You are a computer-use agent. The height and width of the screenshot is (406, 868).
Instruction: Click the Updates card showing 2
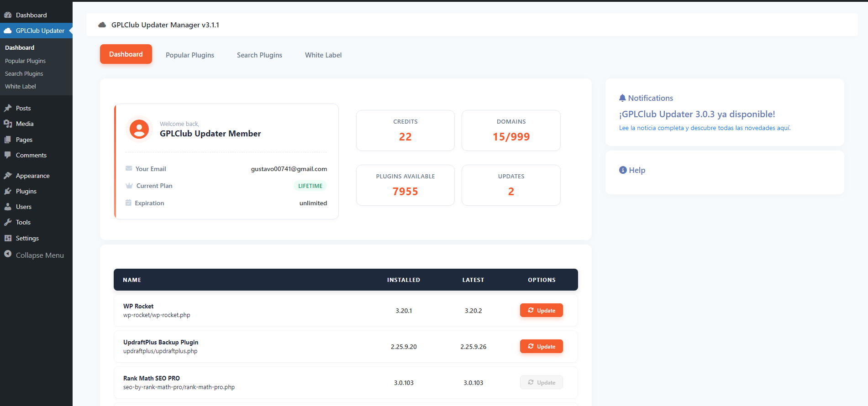click(x=511, y=185)
